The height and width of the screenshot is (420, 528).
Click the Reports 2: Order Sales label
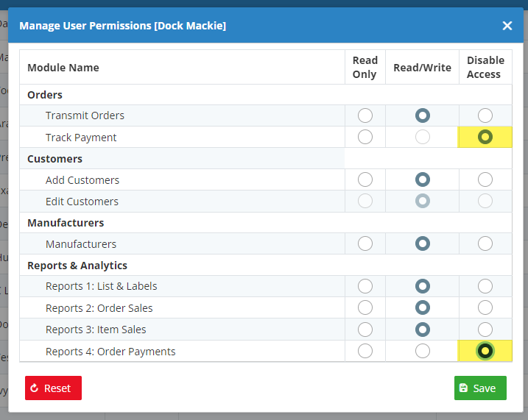(99, 308)
